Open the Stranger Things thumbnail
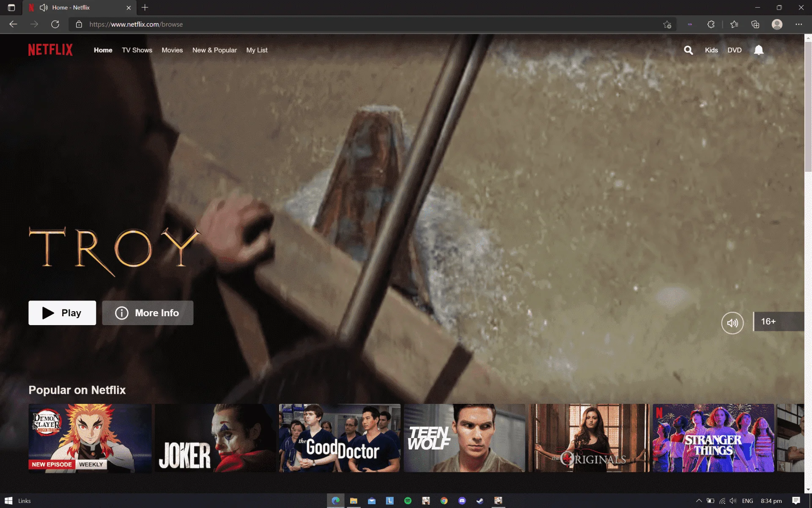 click(x=713, y=438)
